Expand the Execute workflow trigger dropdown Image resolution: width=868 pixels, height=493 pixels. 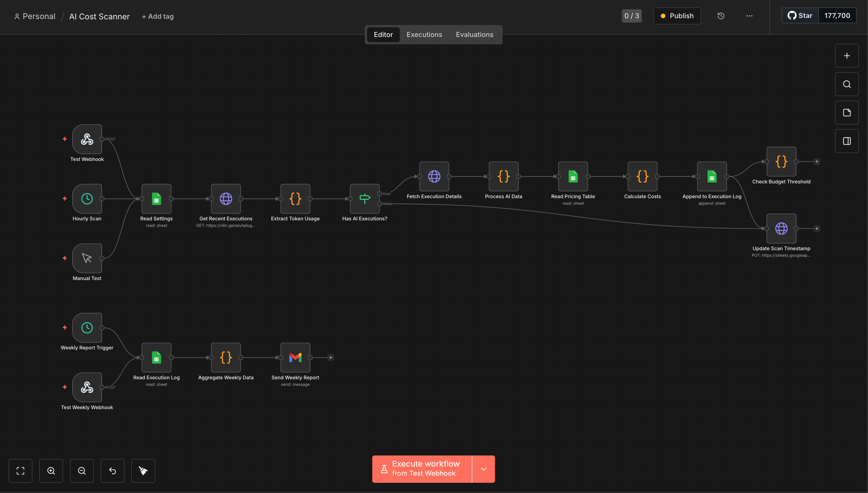pos(483,469)
